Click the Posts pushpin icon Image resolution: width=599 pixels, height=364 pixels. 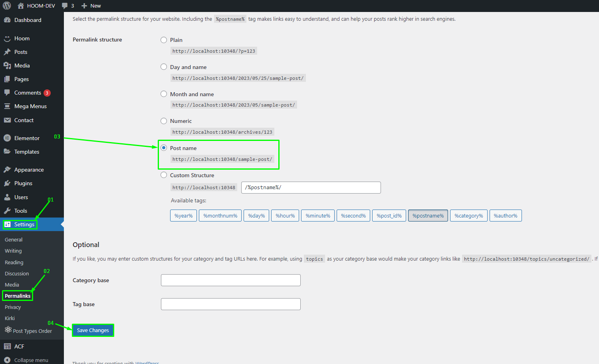(7, 52)
